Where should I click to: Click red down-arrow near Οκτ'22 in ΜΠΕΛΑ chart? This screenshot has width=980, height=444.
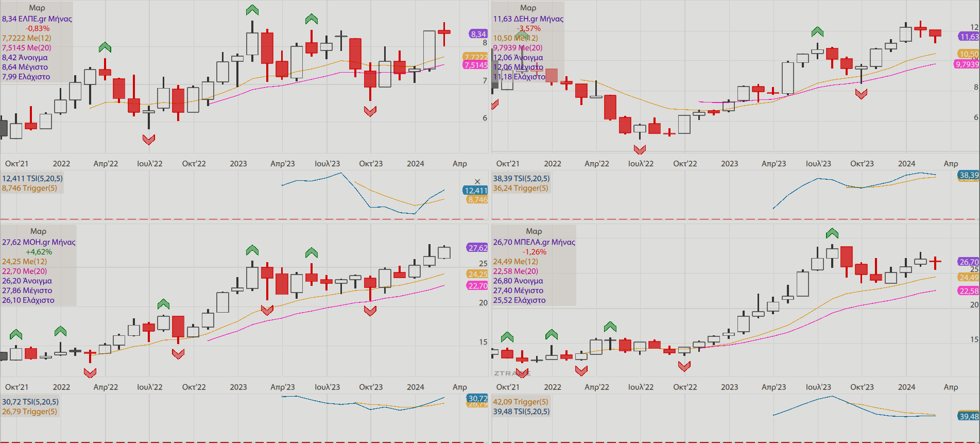tap(684, 366)
